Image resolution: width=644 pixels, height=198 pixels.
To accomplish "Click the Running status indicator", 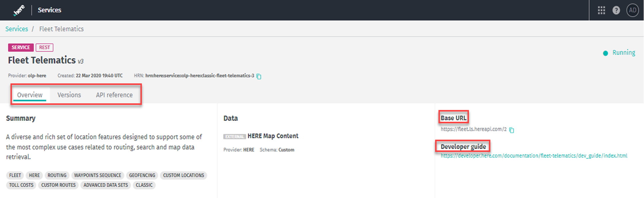I will pyautogui.click(x=619, y=53).
